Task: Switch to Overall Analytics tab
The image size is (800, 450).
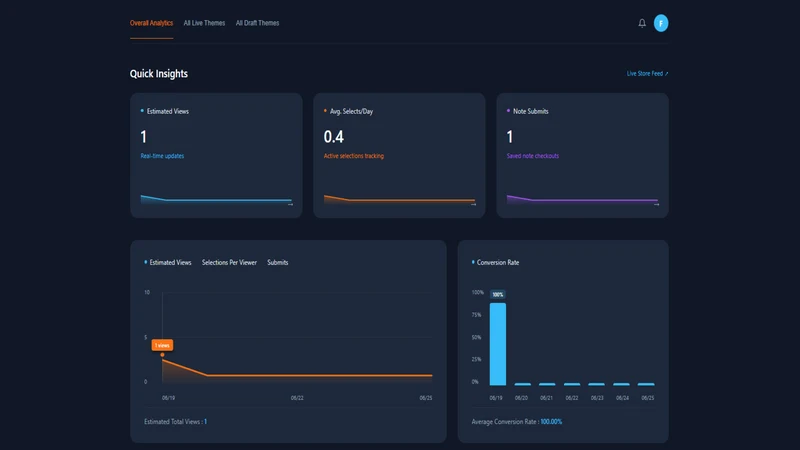Action: pyautogui.click(x=151, y=23)
